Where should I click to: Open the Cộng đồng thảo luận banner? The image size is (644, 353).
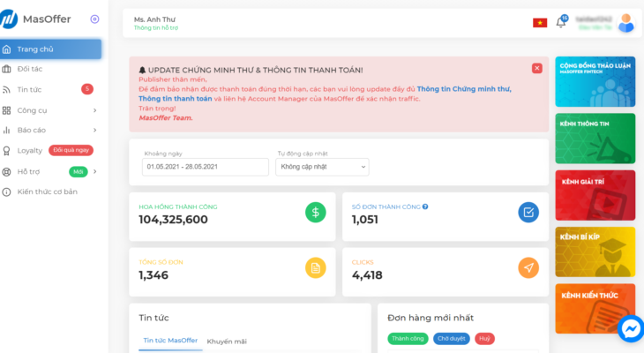595,82
